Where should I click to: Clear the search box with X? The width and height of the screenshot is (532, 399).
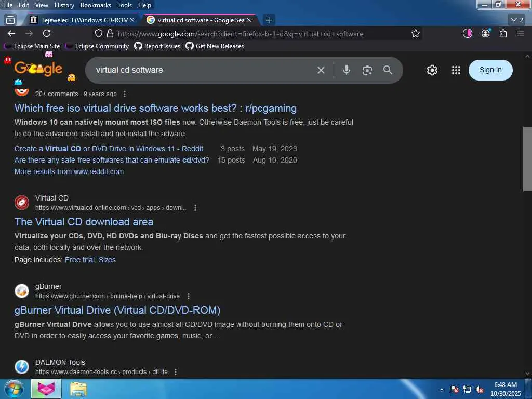coord(321,70)
